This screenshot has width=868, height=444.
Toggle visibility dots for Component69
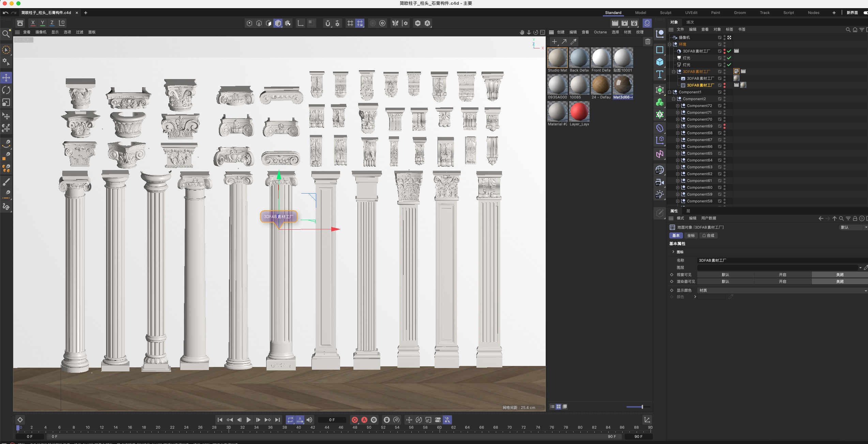[725, 126]
